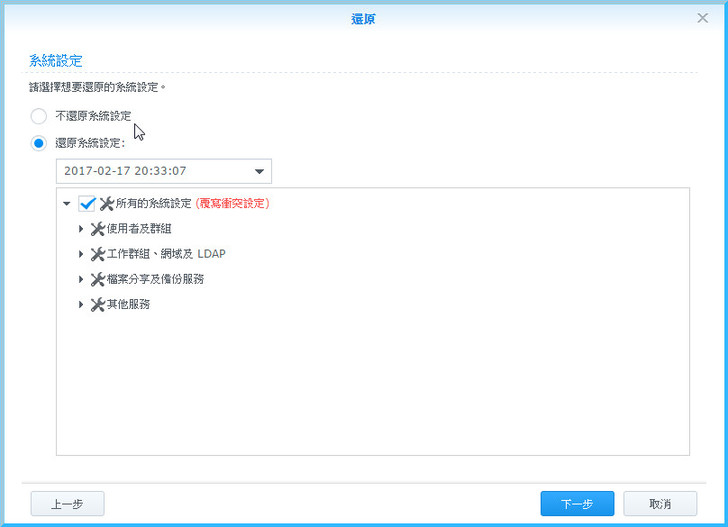728x527 pixels.
Task: Select the 其他服務 label
Action: coord(128,304)
